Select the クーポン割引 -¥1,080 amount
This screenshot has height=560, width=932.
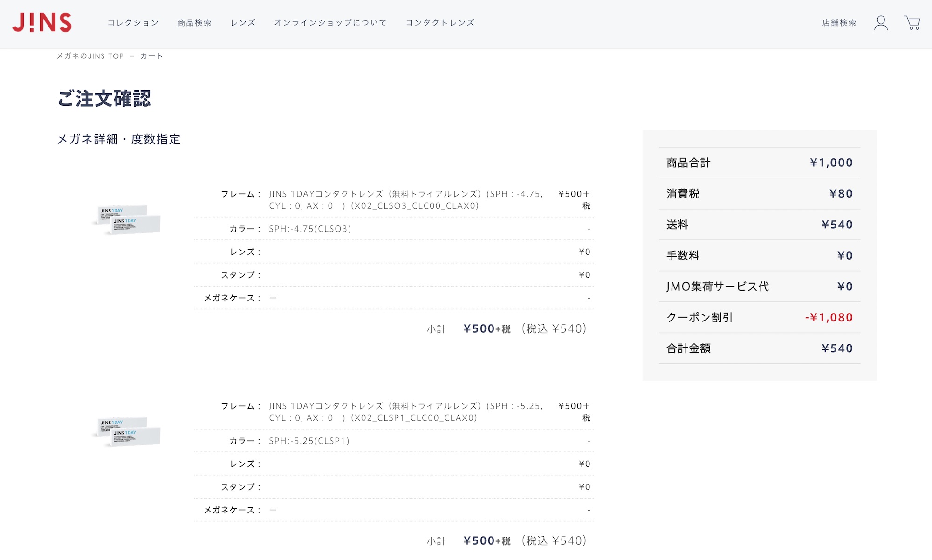point(829,317)
